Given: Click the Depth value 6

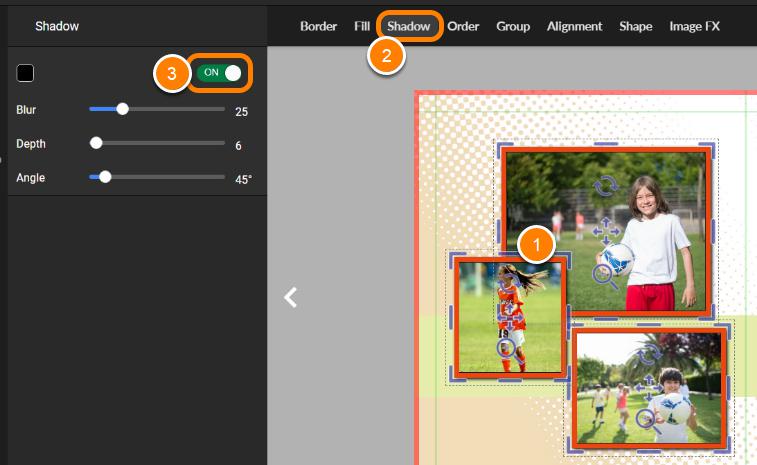Looking at the screenshot, I should (238, 145).
